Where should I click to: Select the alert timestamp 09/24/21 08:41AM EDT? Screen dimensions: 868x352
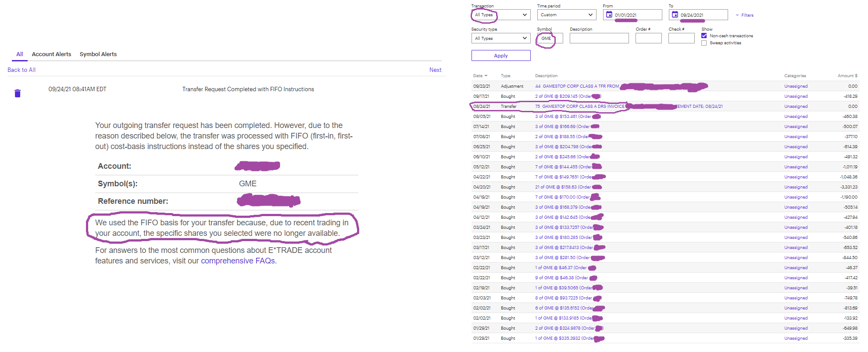click(77, 89)
